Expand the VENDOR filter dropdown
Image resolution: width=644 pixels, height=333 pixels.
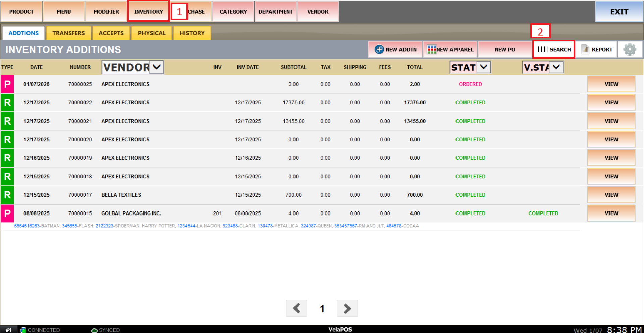(156, 67)
